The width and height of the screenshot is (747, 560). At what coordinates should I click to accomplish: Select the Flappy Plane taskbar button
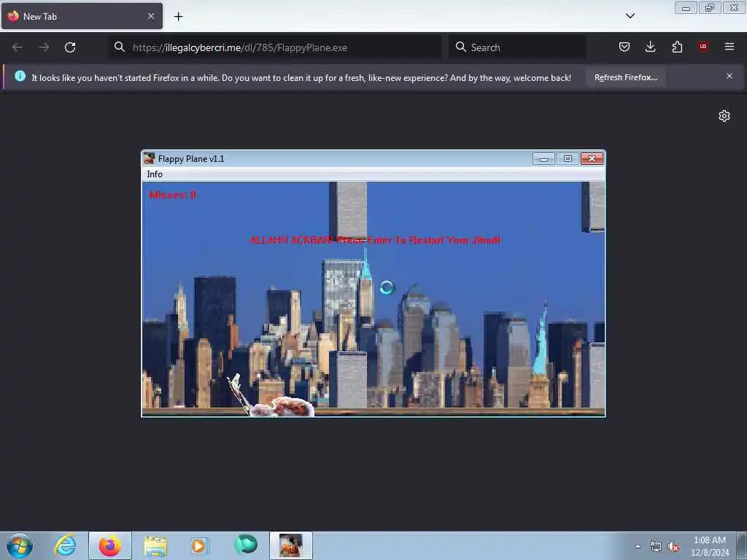point(290,545)
